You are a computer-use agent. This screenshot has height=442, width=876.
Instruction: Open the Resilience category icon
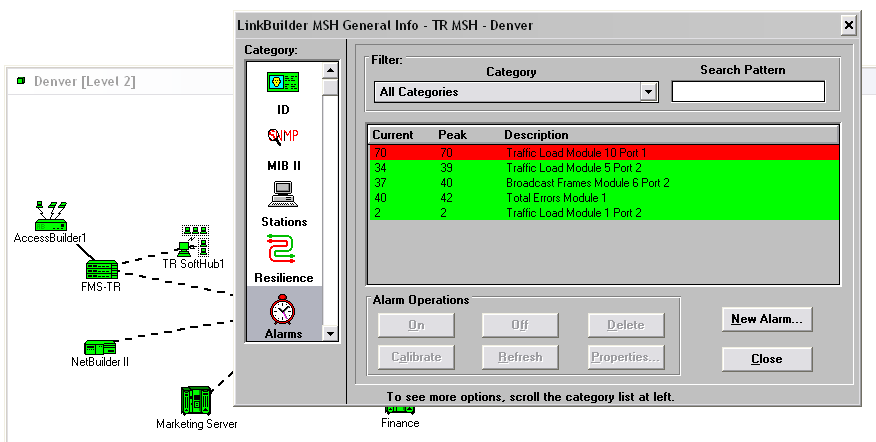(282, 248)
